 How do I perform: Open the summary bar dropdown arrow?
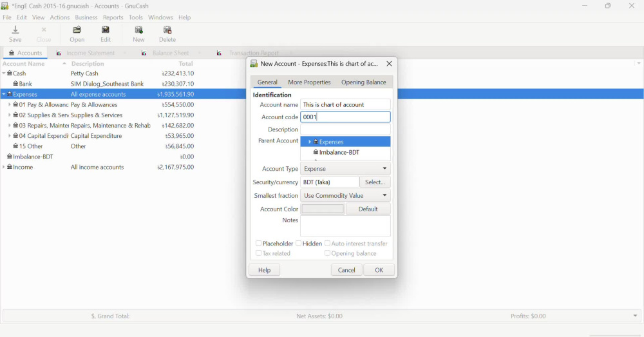636,316
